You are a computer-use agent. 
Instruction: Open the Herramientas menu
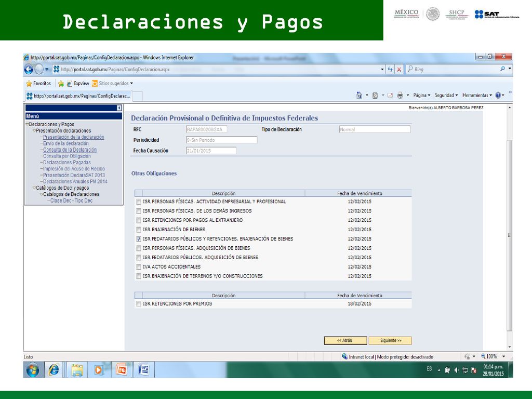point(477,96)
